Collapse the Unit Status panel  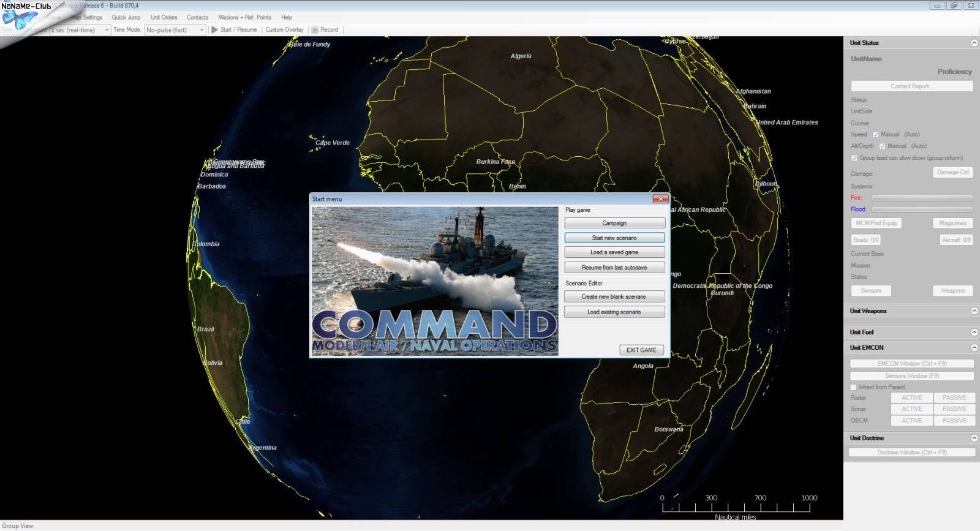[974, 43]
